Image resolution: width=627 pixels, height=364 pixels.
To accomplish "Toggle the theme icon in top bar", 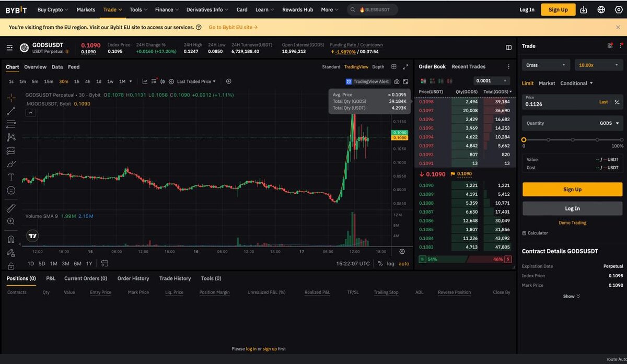I will (x=618, y=9).
